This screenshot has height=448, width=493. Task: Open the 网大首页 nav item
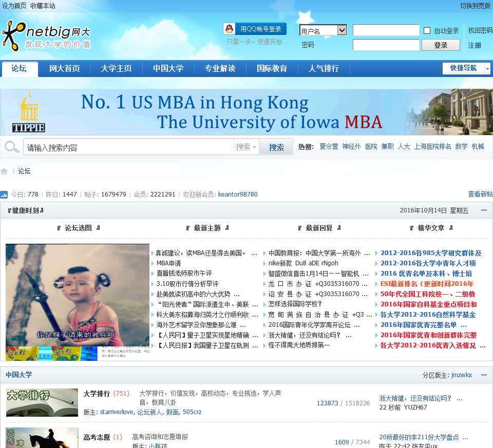tap(65, 68)
